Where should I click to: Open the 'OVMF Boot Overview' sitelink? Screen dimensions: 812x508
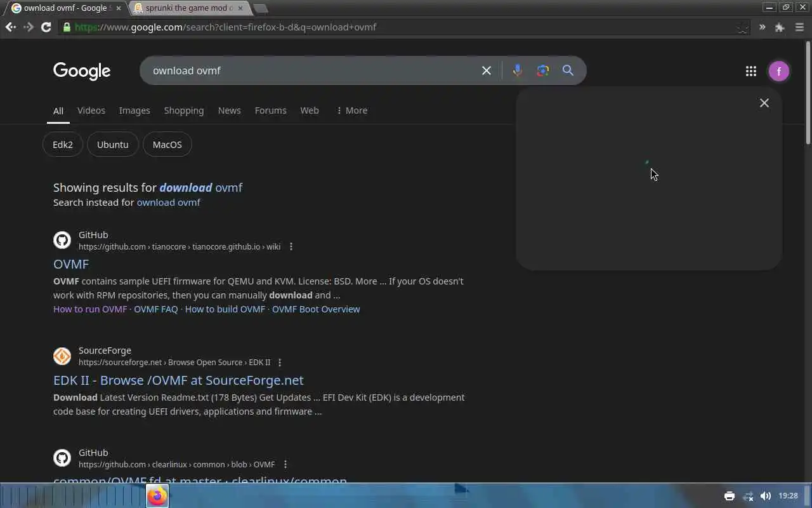pos(316,309)
